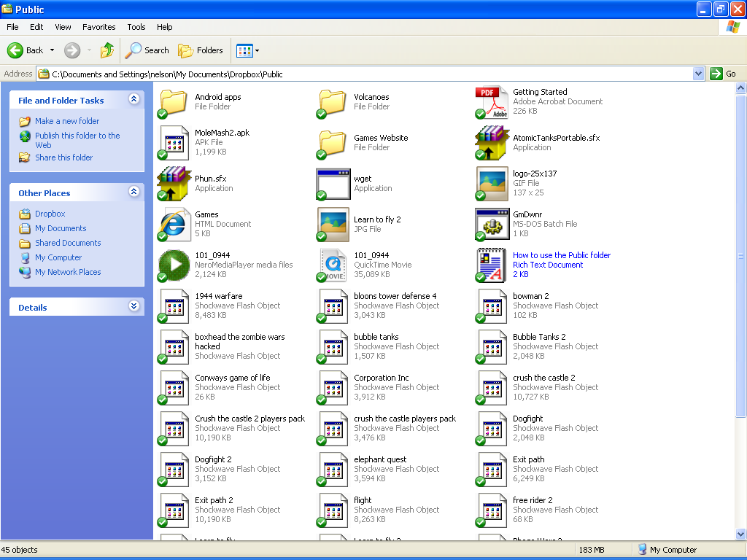The height and width of the screenshot is (560, 747).
Task: Open the Tools menu
Action: [x=136, y=27]
